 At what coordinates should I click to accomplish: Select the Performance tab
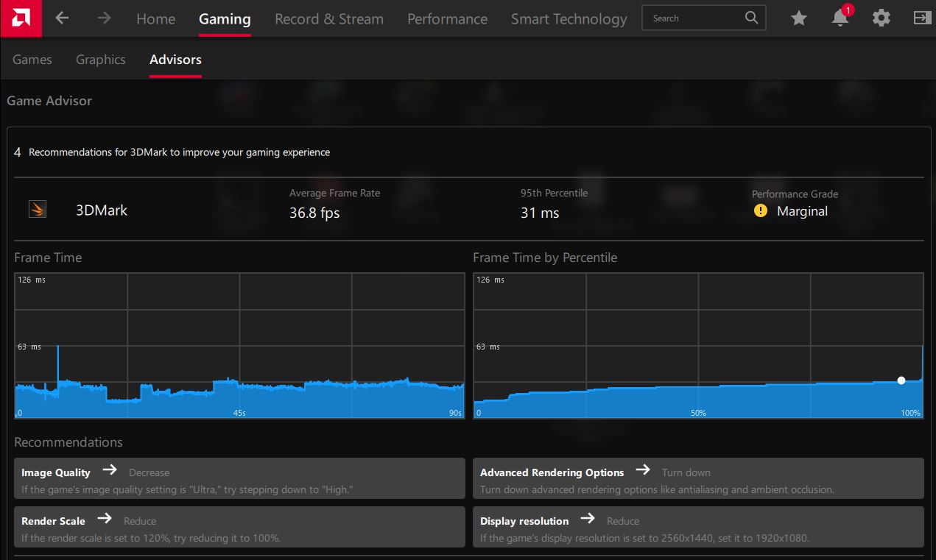448,19
